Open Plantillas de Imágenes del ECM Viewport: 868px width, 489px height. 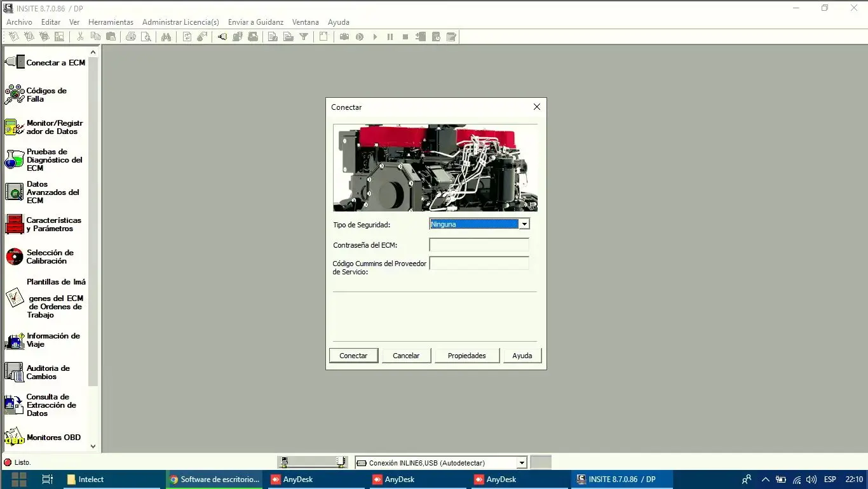tap(44, 298)
